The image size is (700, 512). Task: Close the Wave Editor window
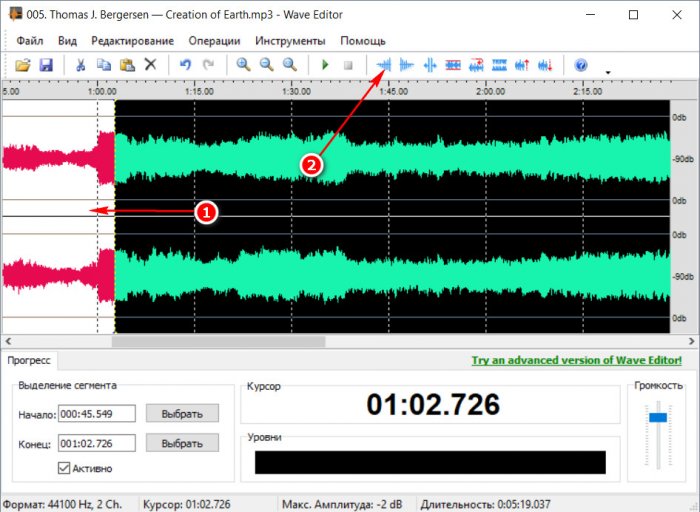677,15
